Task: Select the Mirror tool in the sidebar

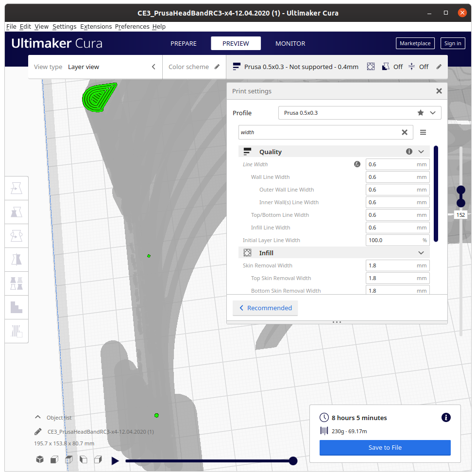Action: click(17, 259)
